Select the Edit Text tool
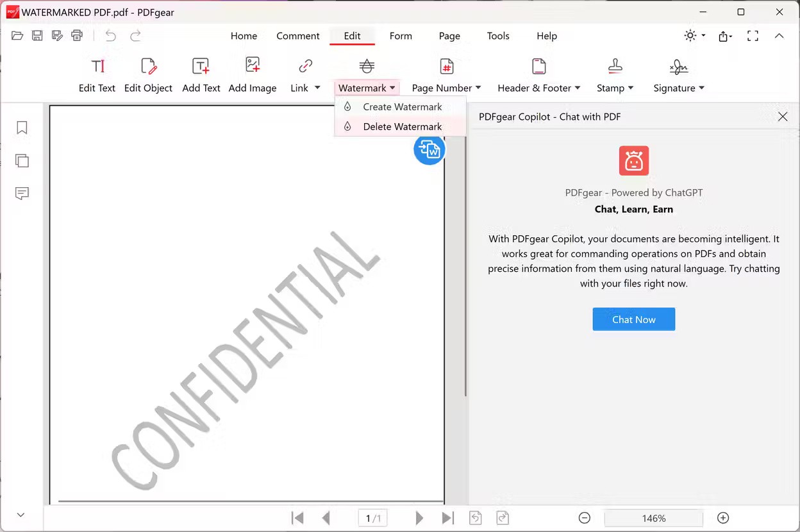The width and height of the screenshot is (800, 532). pos(97,75)
